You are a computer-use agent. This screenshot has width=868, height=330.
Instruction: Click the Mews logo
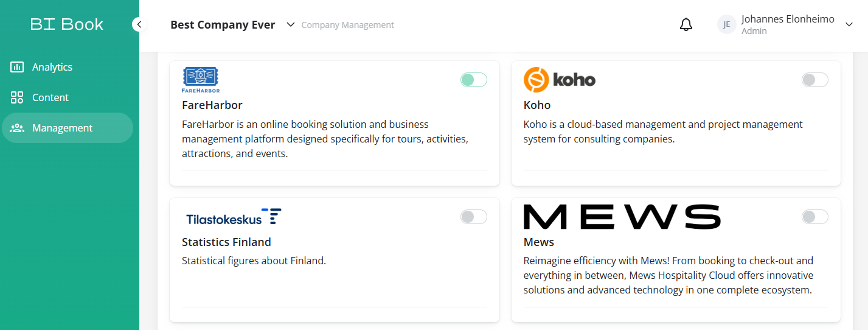(x=622, y=217)
